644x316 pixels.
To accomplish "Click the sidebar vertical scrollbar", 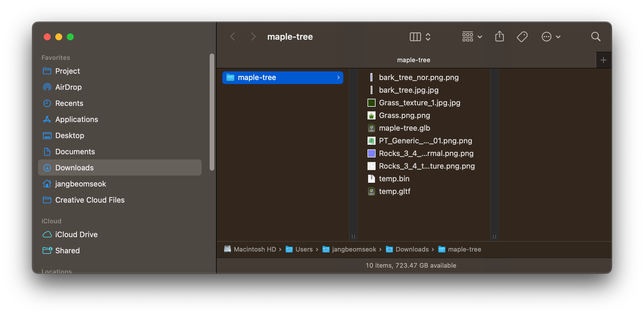I will click(212, 112).
